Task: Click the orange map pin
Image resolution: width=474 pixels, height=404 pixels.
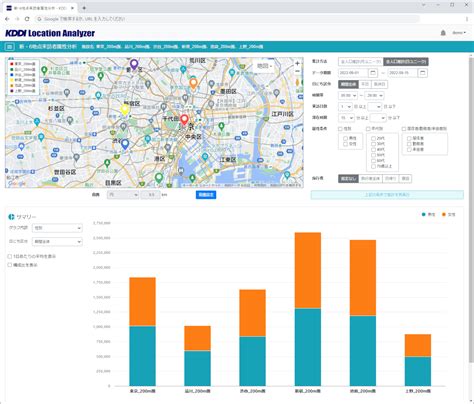Action: click(x=193, y=83)
